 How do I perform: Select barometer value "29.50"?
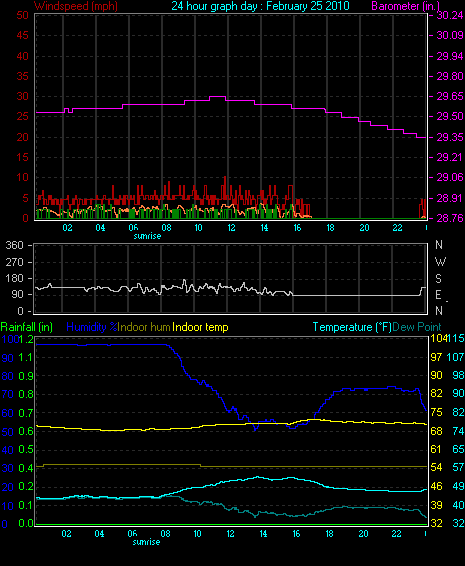pos(450,117)
